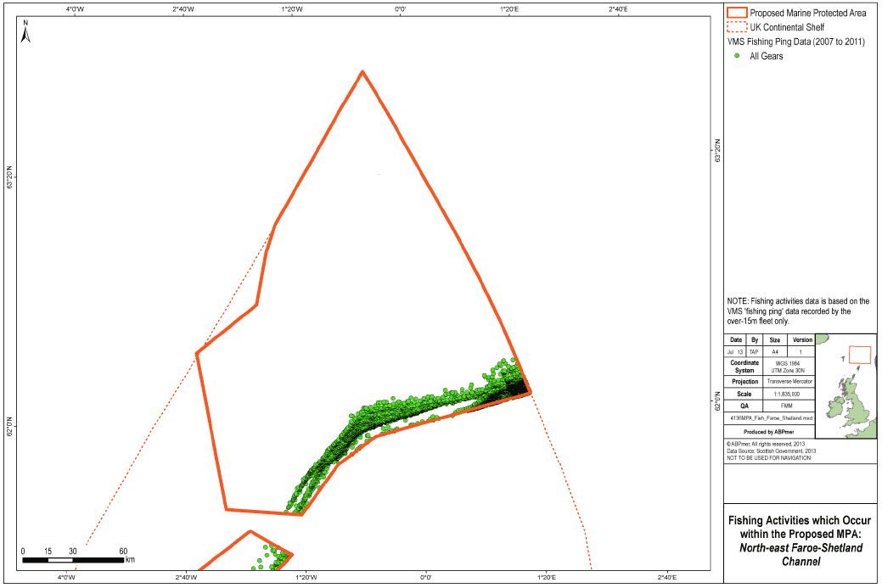Click the "Fishing Activities which Occur" title line
The image size is (882, 588).
coord(800,520)
